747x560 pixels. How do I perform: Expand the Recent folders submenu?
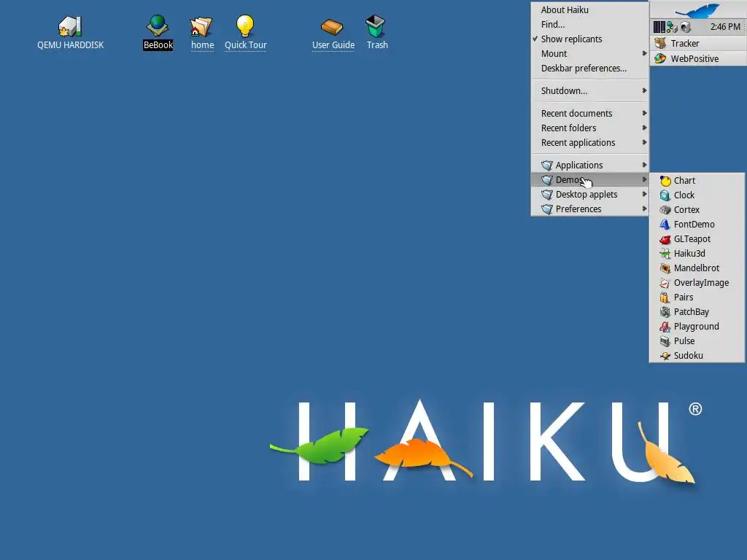tap(589, 128)
